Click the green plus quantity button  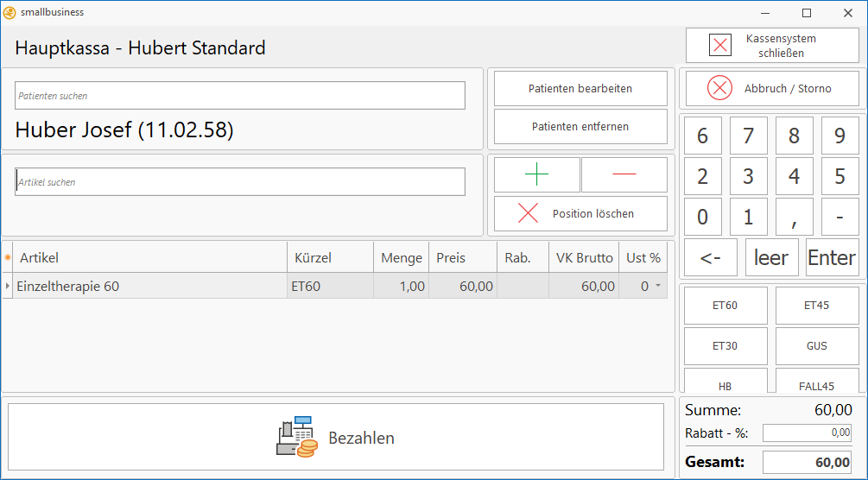click(x=536, y=174)
